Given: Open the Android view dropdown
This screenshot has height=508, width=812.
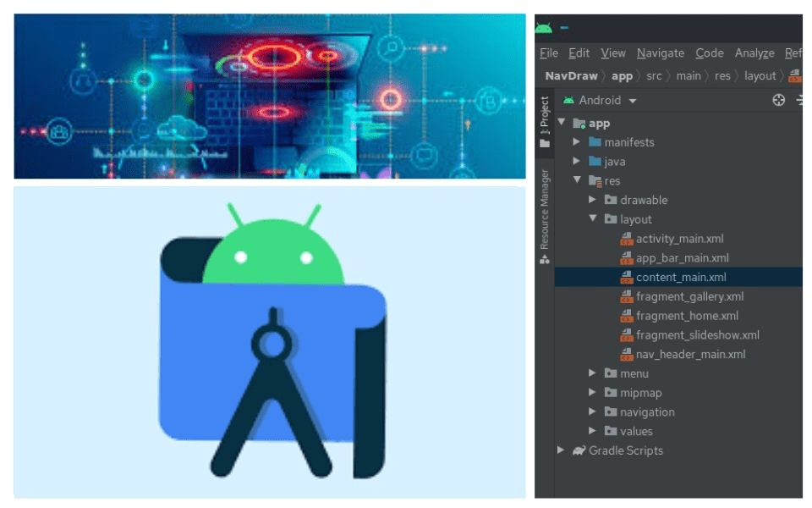Looking at the screenshot, I should (x=601, y=99).
